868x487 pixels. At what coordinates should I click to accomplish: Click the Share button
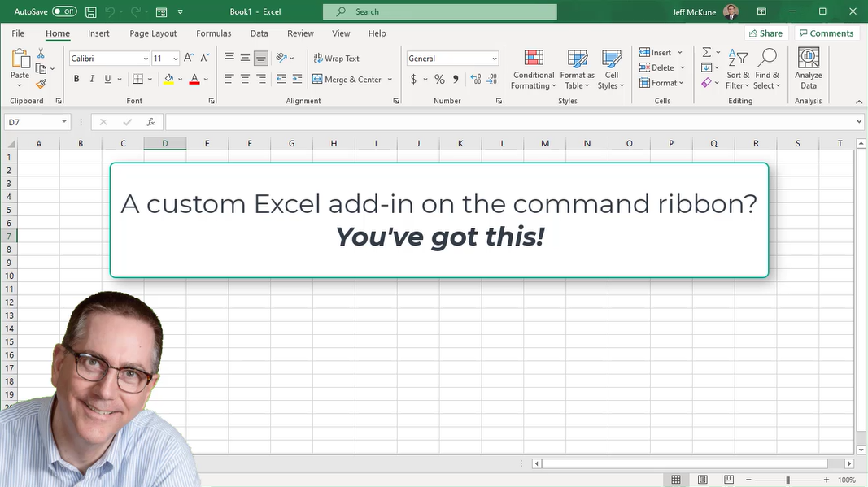(x=766, y=33)
